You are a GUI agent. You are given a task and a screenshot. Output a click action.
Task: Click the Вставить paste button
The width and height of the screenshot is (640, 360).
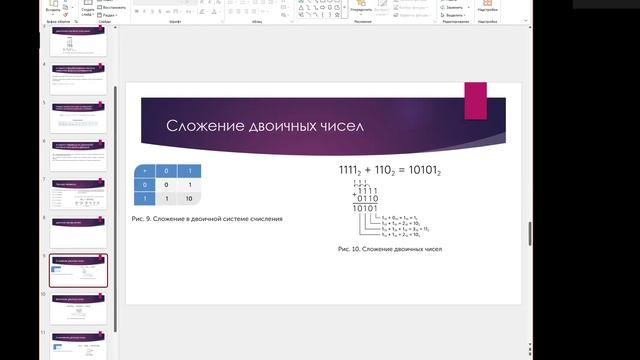click(53, 7)
